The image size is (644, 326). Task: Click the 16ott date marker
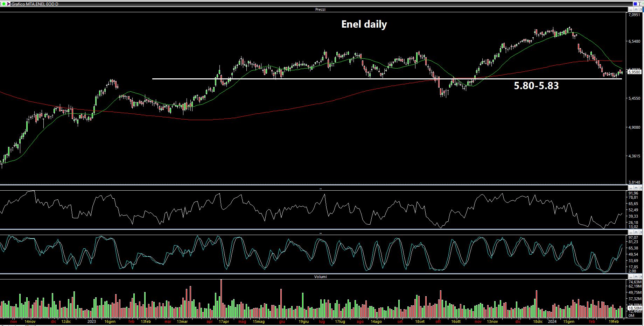[x=456, y=321]
